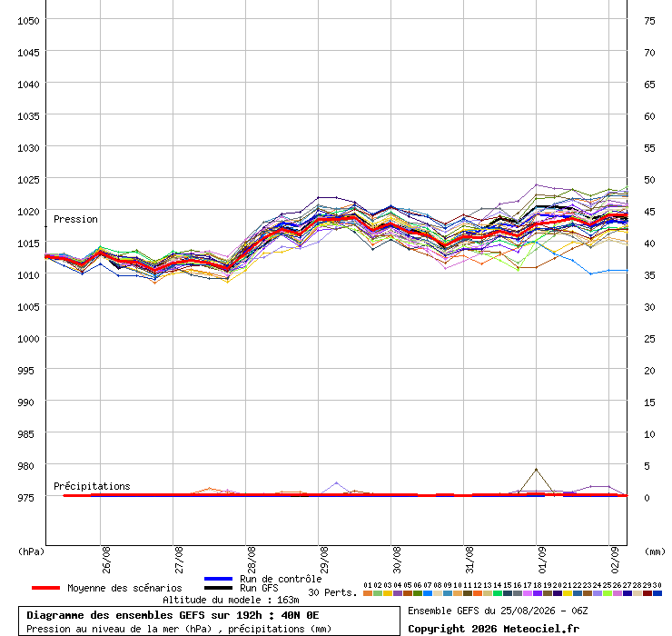This screenshot has height=636, width=672.
Task: Pick perturbation 17 pink legend swatch
Action: (527, 593)
